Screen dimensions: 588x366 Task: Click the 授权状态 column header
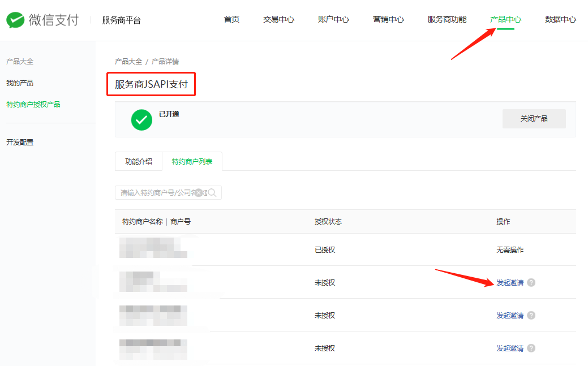click(328, 222)
